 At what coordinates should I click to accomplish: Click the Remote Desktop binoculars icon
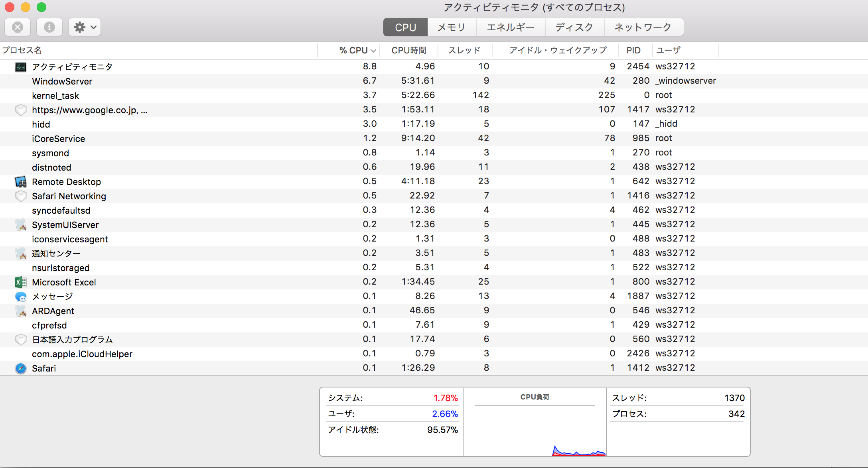pyautogui.click(x=21, y=182)
